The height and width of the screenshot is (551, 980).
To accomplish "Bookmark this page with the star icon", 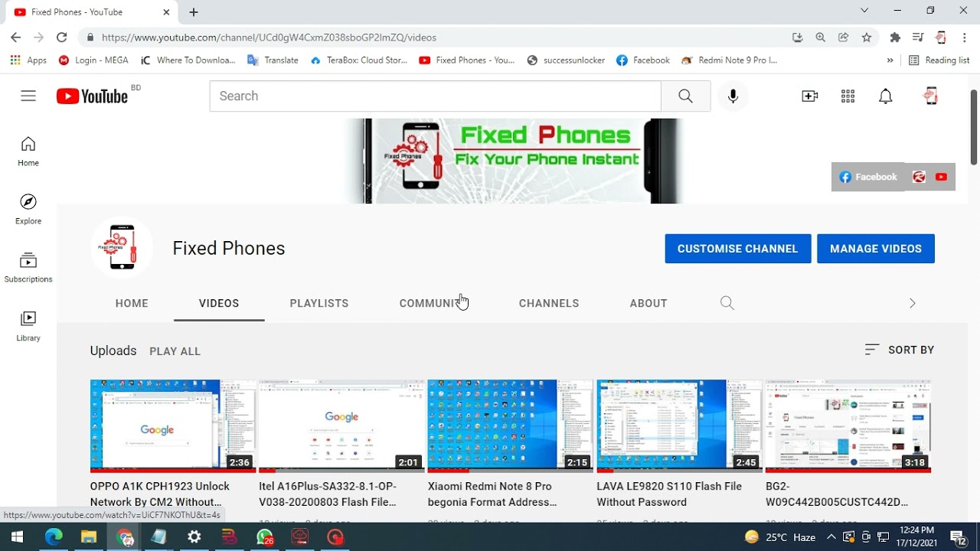I will [867, 37].
